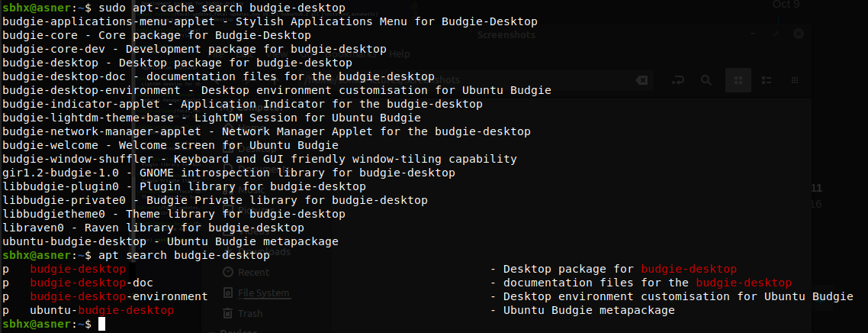Open Help menu of background file manager

pos(399,54)
